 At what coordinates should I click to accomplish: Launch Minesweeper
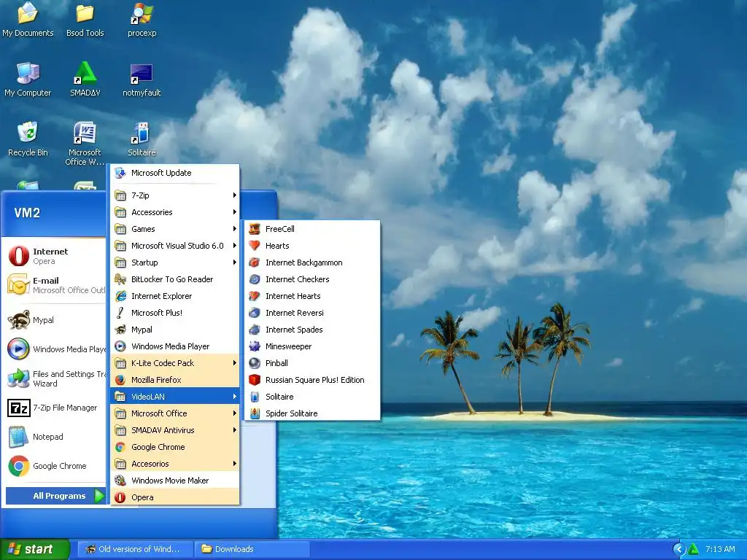pos(312,346)
